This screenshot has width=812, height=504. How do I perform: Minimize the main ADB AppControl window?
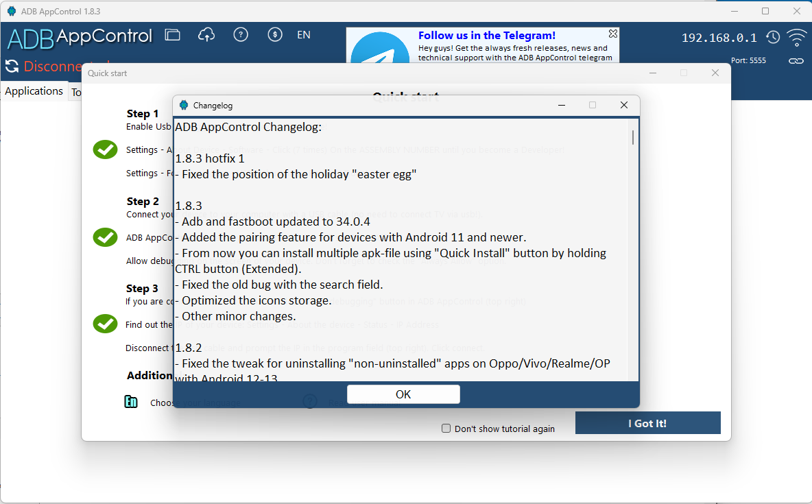(735, 11)
